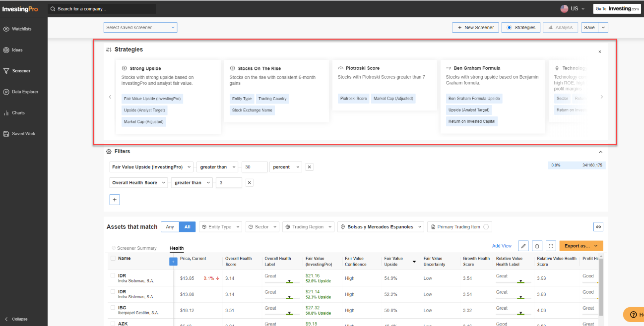Click the Filters gear icon
Screen dimensions: 644x326
click(x=109, y=151)
